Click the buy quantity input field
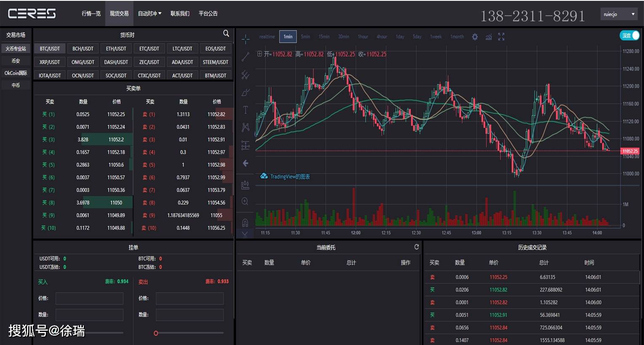 pyautogui.click(x=89, y=315)
